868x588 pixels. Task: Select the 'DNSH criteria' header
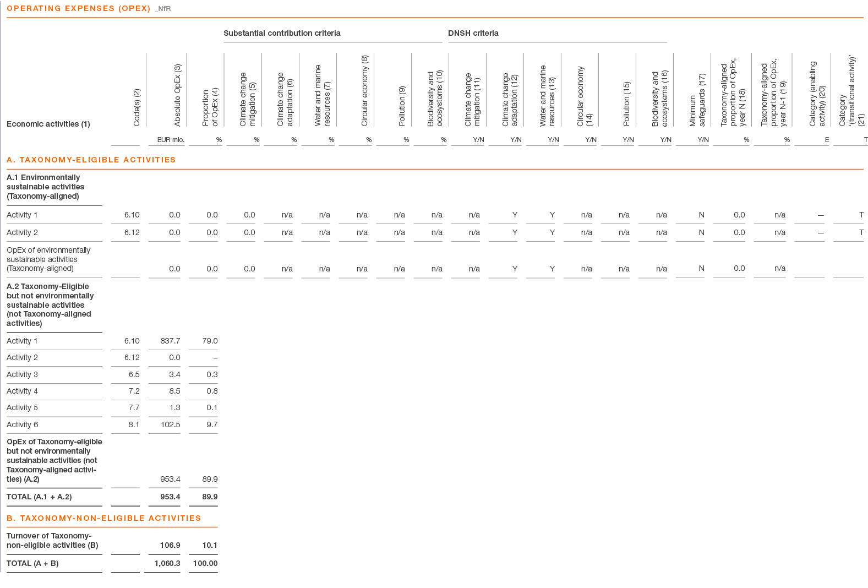pos(473,33)
